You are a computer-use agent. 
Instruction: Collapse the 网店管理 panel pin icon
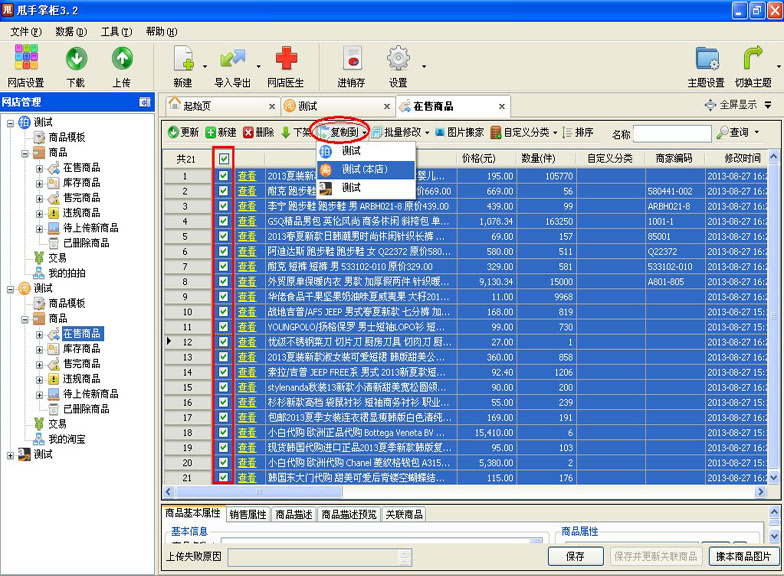(x=144, y=102)
